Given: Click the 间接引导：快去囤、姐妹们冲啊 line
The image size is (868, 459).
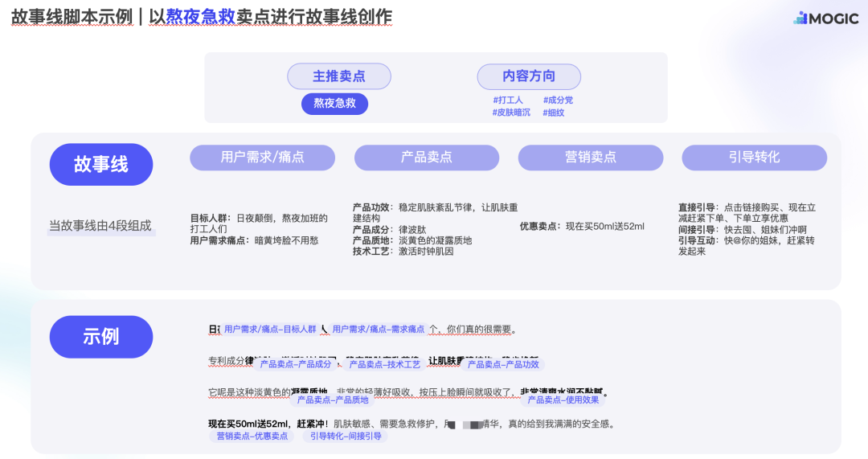Looking at the screenshot, I should [x=743, y=229].
